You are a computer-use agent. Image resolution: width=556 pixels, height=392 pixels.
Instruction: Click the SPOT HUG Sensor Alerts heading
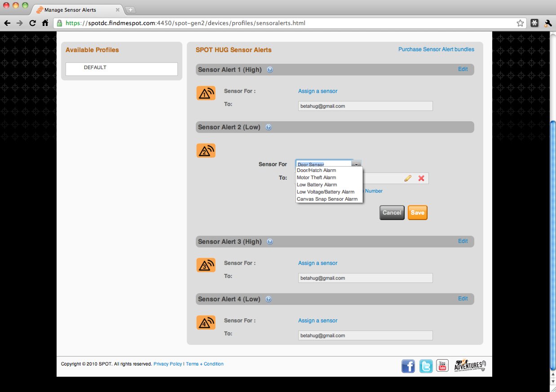click(234, 50)
